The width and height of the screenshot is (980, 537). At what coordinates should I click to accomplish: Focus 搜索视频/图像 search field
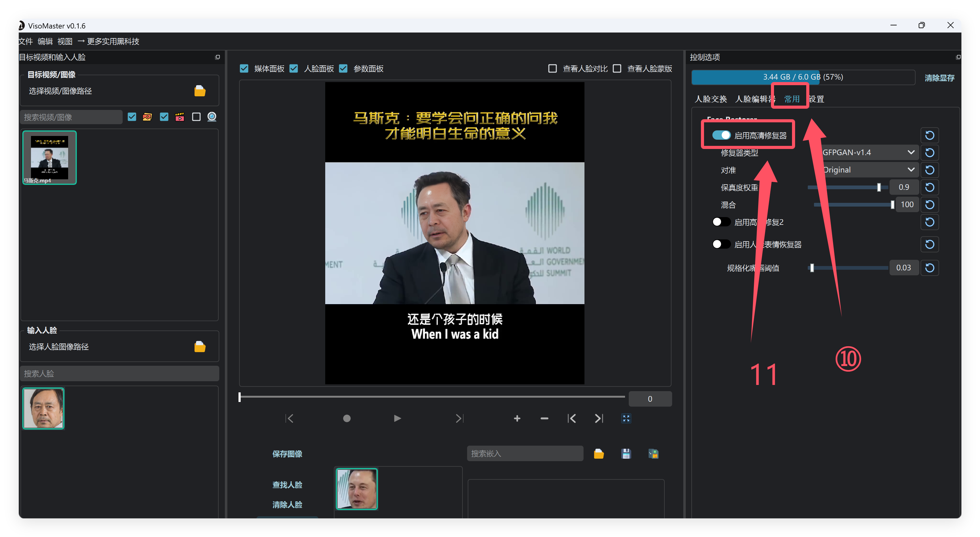tap(72, 117)
